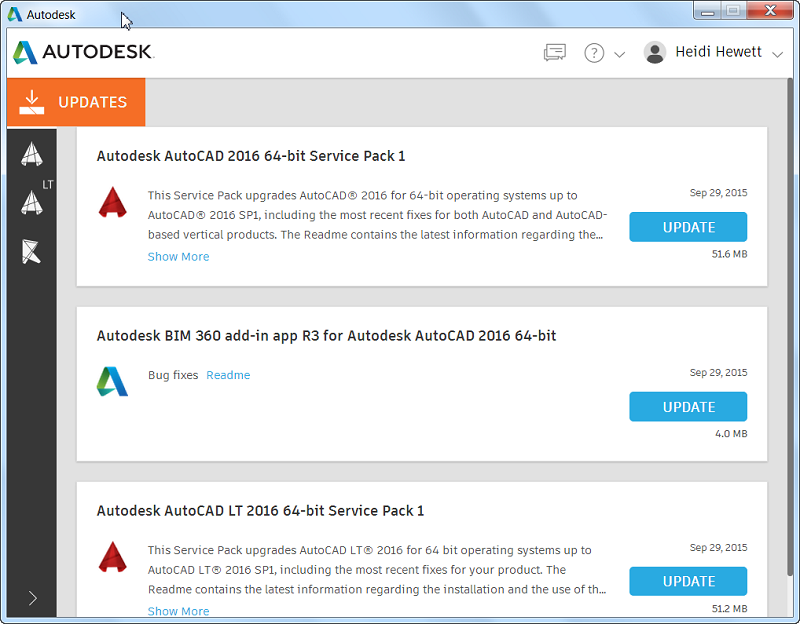Open Heidi Hewett account dropdown arrow
800x624 pixels.
click(x=777, y=54)
